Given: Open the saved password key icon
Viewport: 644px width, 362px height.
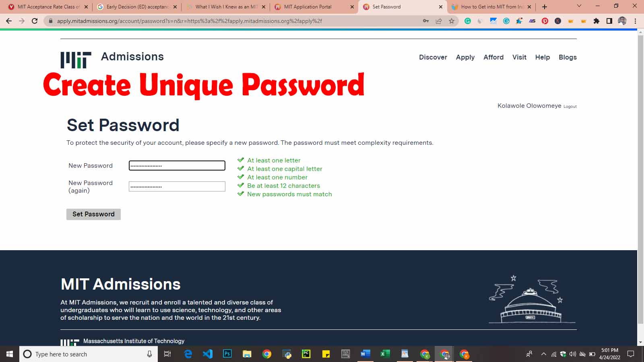Looking at the screenshot, I should click(x=426, y=21).
